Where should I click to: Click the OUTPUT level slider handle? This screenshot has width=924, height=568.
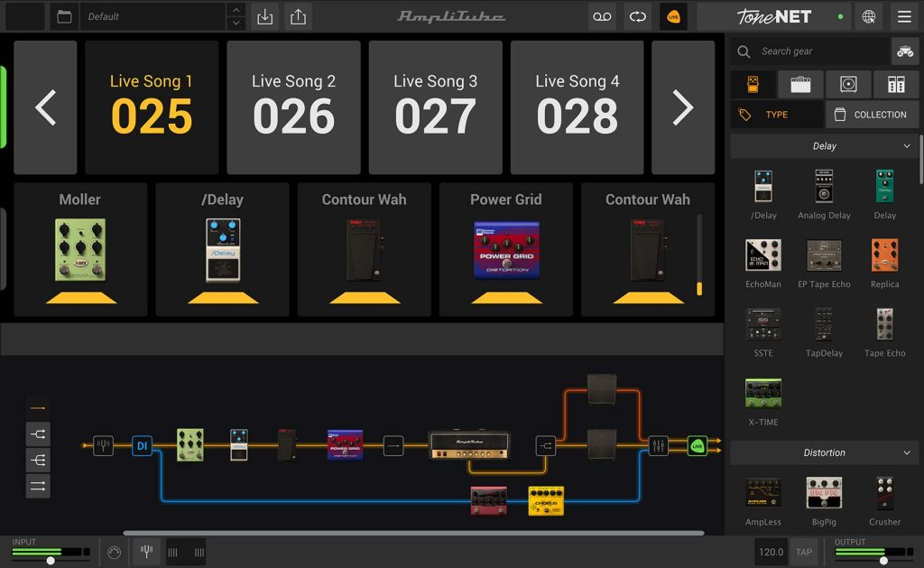[883, 561]
